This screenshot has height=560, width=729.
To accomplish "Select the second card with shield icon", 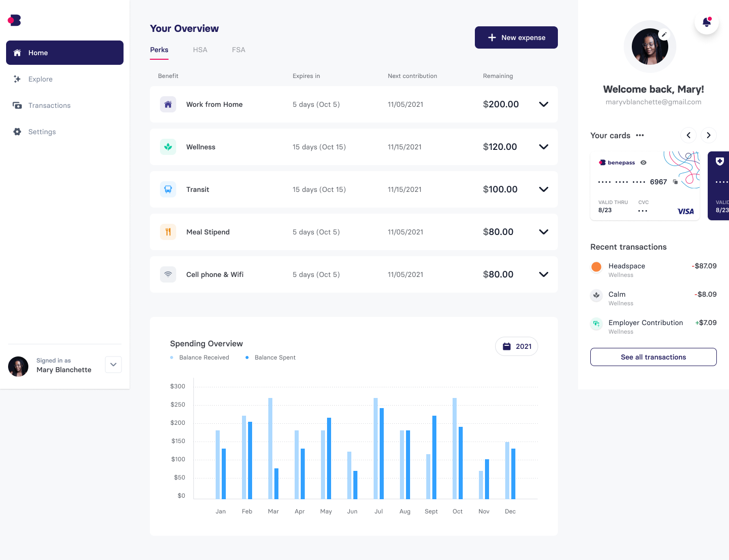I will click(x=719, y=186).
